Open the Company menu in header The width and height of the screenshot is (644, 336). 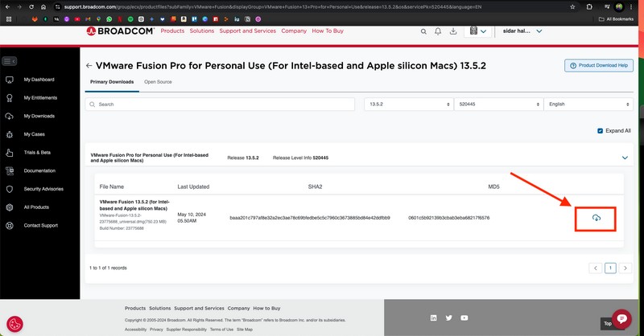click(294, 31)
